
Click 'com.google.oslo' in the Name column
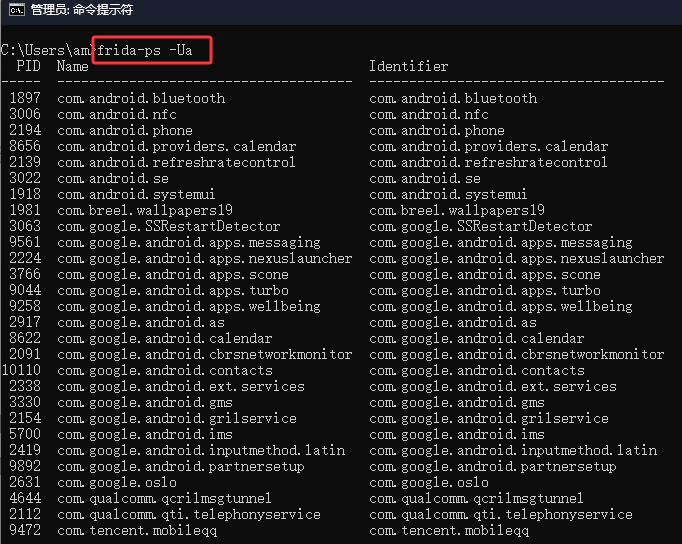[x=117, y=483]
